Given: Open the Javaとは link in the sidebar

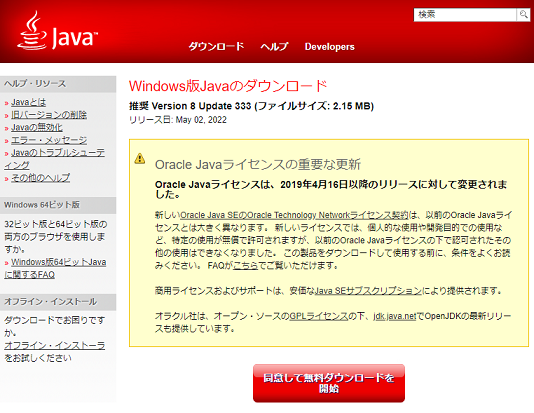Looking at the screenshot, I should (x=29, y=102).
